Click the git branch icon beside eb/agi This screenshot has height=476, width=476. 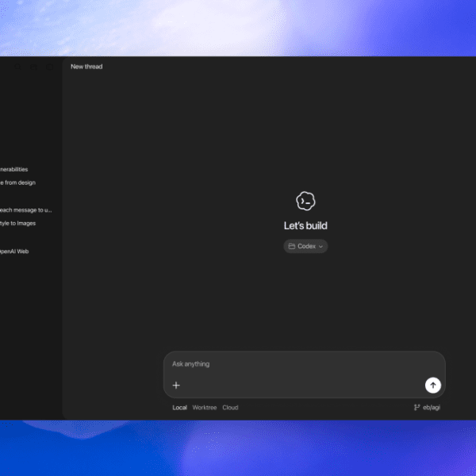pyautogui.click(x=417, y=408)
